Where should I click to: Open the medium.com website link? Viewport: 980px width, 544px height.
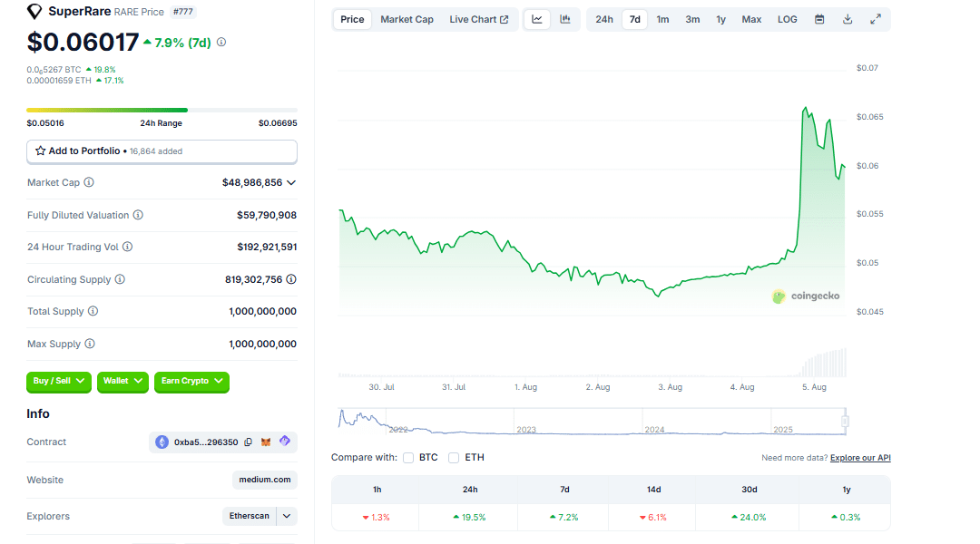(x=264, y=480)
